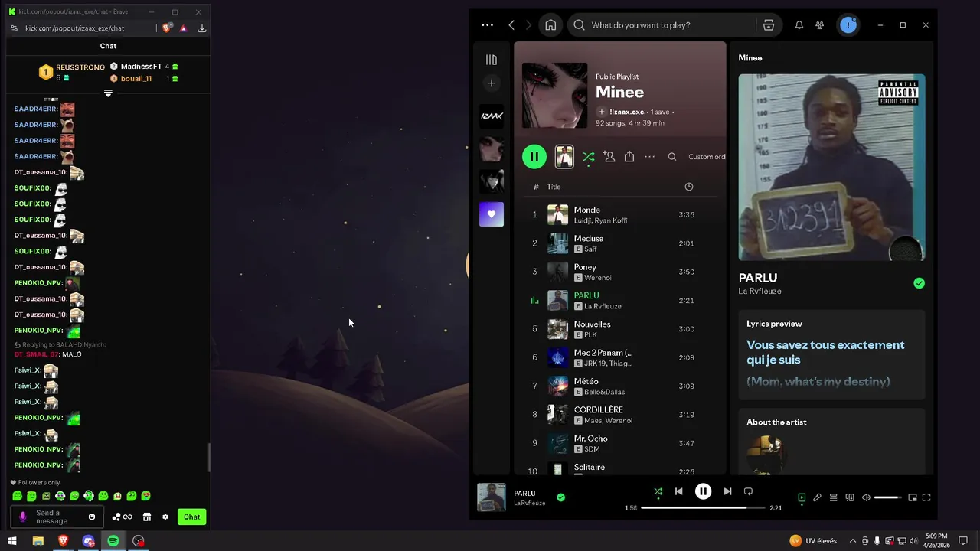Viewport: 980px width, 551px height.
Task: Open Spotify three-dot menu in title bar
Action: coord(487,25)
